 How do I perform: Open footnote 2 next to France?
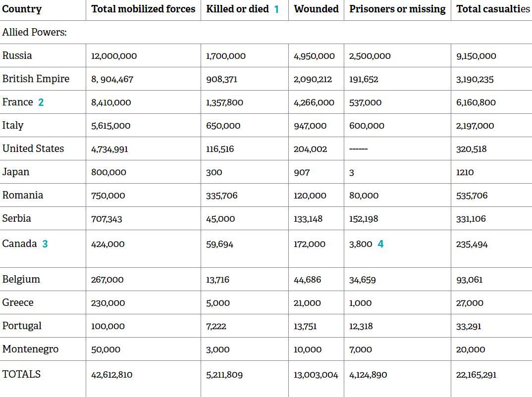41,102
